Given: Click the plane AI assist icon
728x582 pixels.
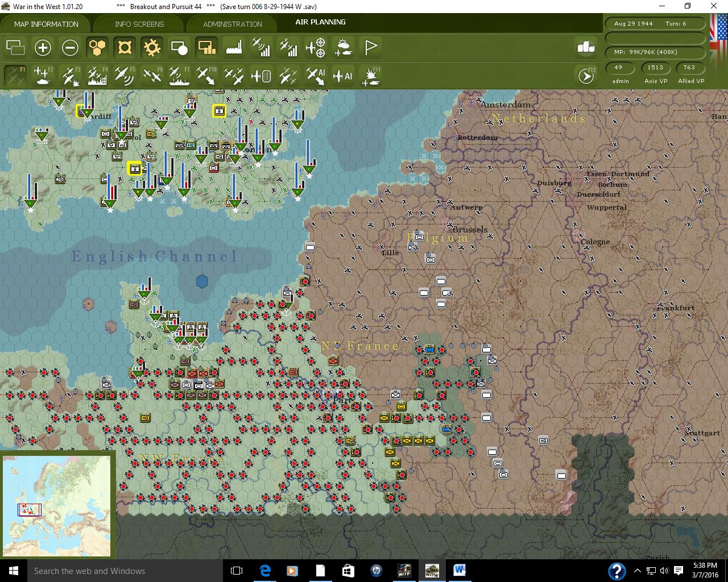Looking at the screenshot, I should [x=343, y=76].
